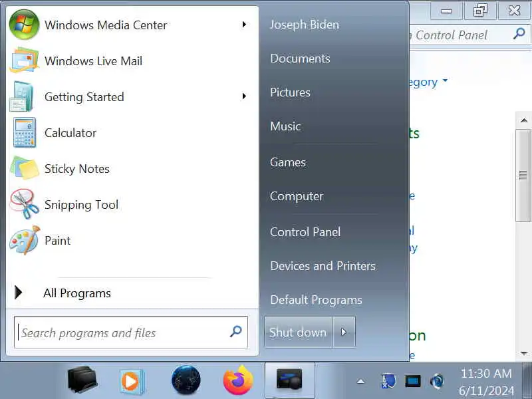Click Control Panel scrollbar down arrow
Screen dimensions: 532x399
(524, 354)
